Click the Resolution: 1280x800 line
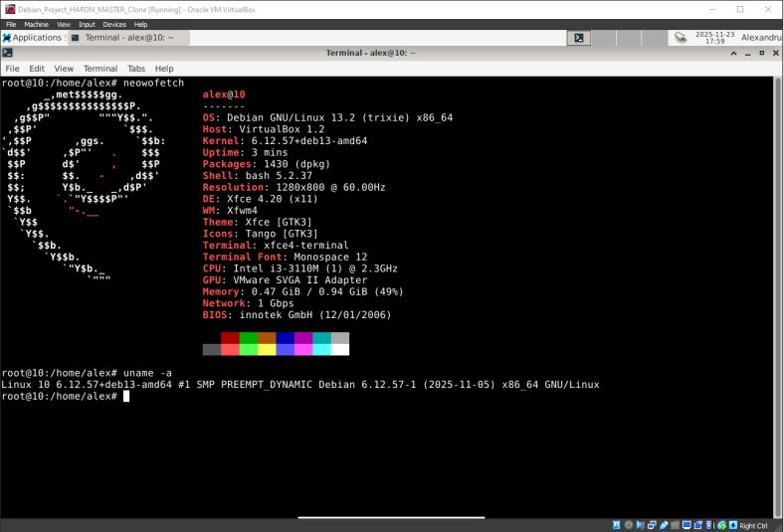Image resolution: width=783 pixels, height=532 pixels. pos(294,187)
